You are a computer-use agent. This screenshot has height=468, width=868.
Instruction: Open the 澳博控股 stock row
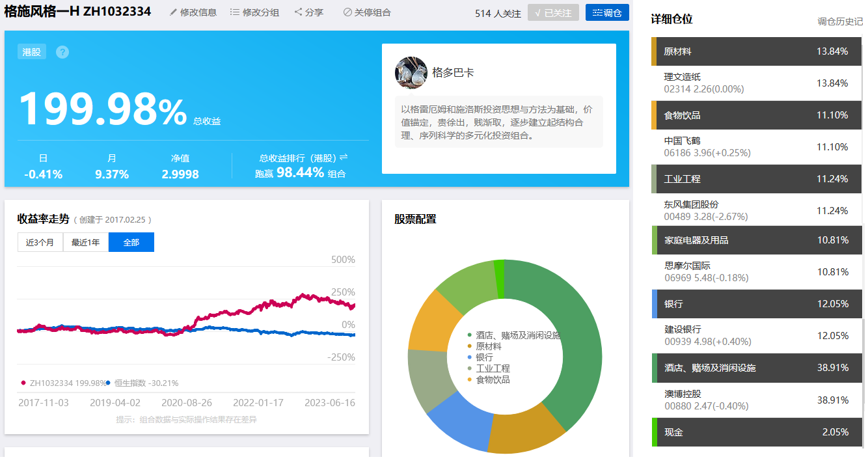point(756,400)
